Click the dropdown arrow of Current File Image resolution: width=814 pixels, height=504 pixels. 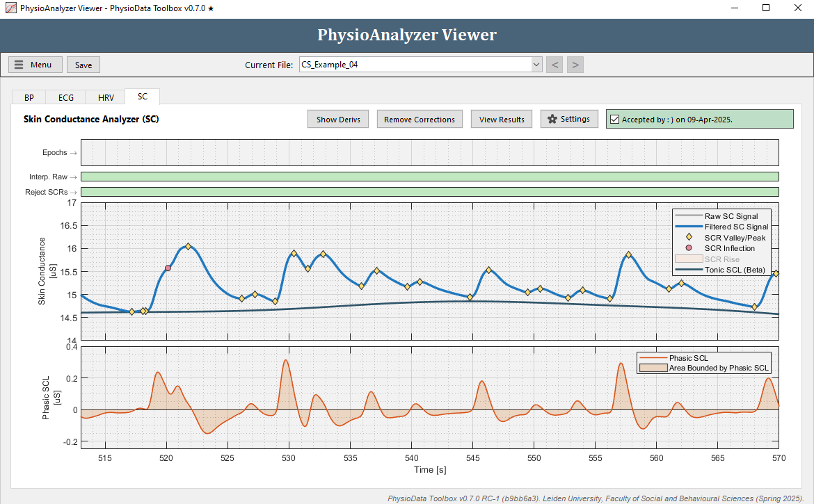coord(536,65)
